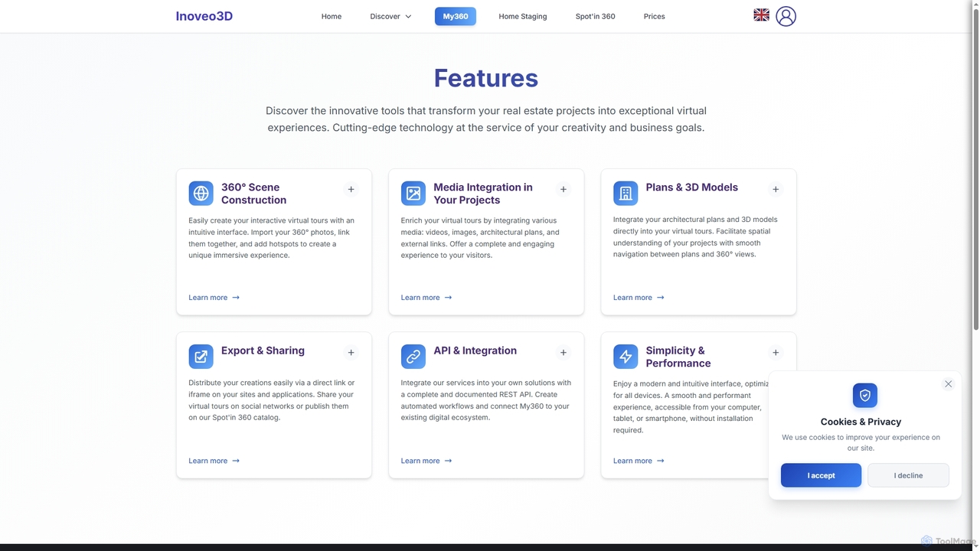Click Learn more under API & Integration

pyautogui.click(x=426, y=461)
